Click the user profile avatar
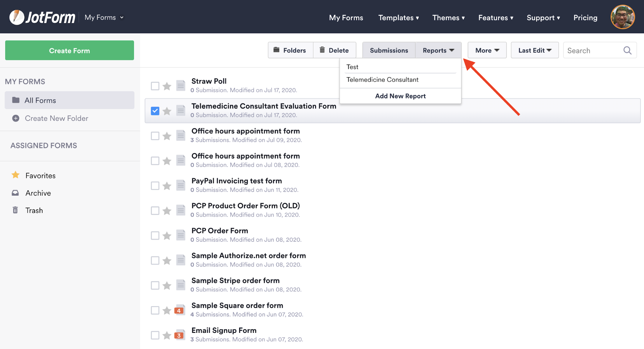Screen dimensions: 644x349 [622, 17]
